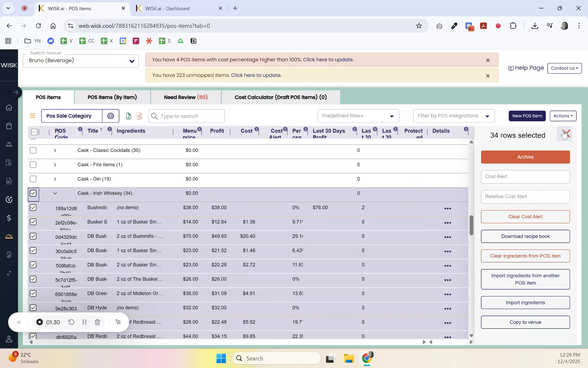Toggle the select-all checkbox in table header
The image size is (588, 368).
tap(34, 132)
